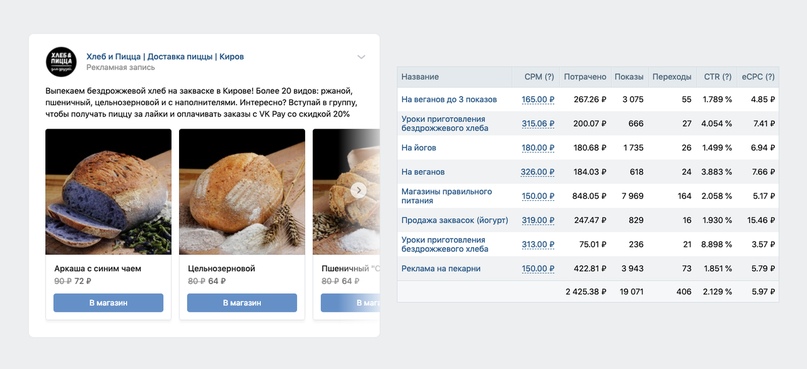The height and width of the screenshot is (369, 807).
Task: Click the Потрачено column header
Action: point(585,77)
